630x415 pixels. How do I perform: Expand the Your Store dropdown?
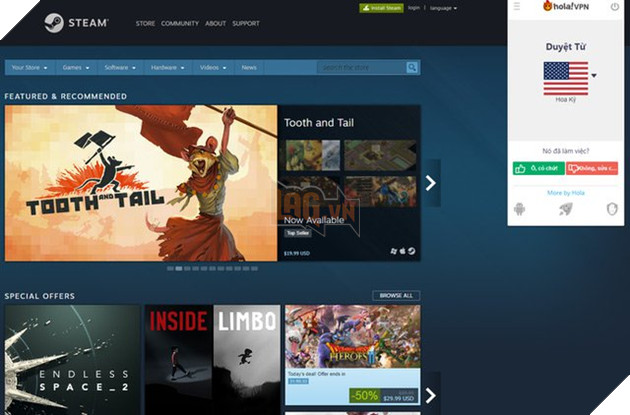tap(28, 68)
